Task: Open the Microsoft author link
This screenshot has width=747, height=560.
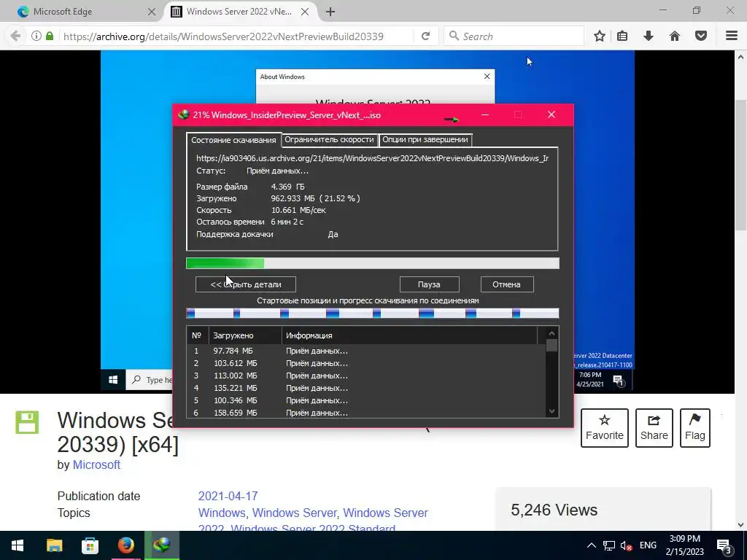Action: tap(96, 464)
